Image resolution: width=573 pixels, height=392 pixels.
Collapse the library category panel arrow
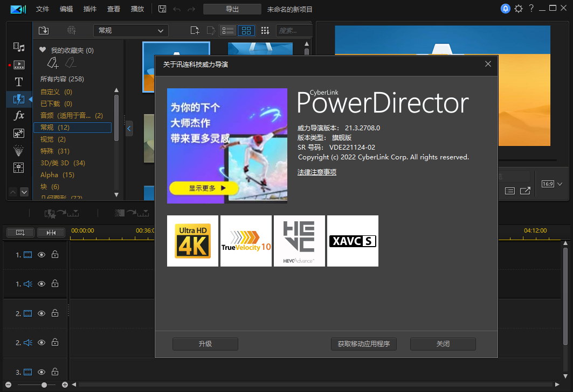tap(129, 129)
